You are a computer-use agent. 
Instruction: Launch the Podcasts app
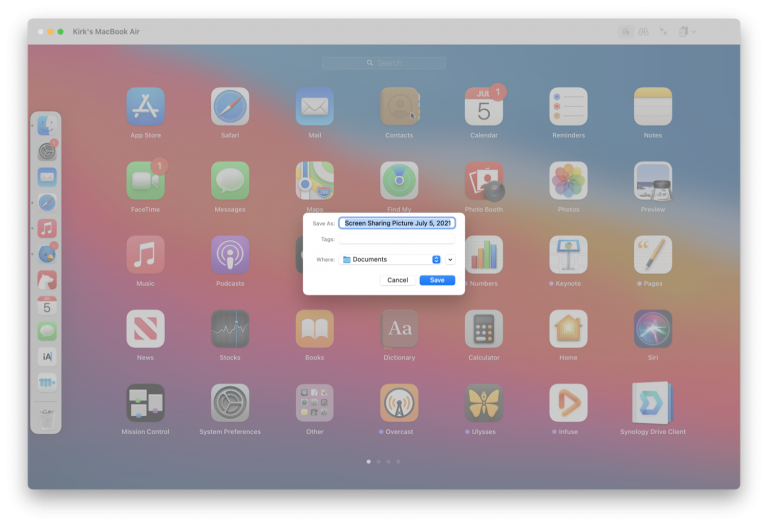(x=230, y=255)
